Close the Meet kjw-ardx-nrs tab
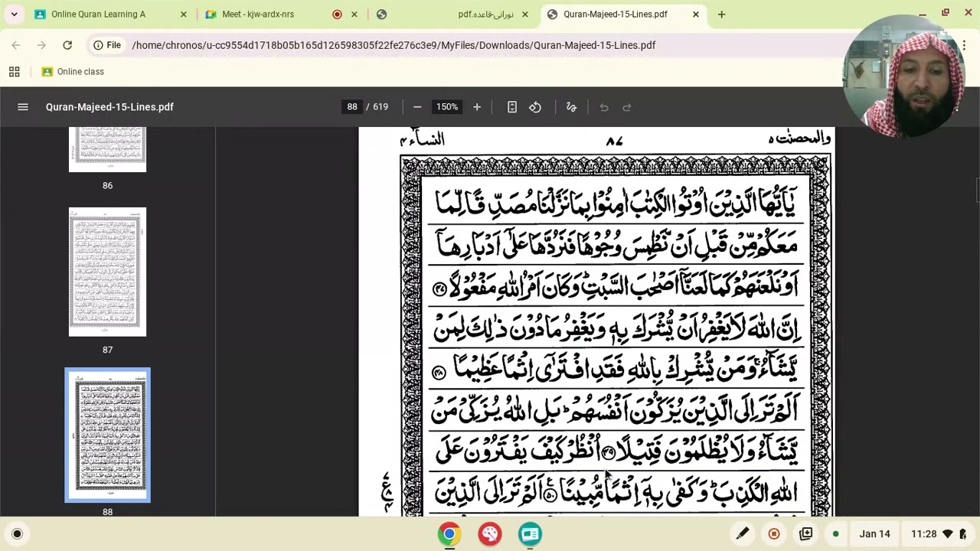980x551 pixels. tap(354, 14)
